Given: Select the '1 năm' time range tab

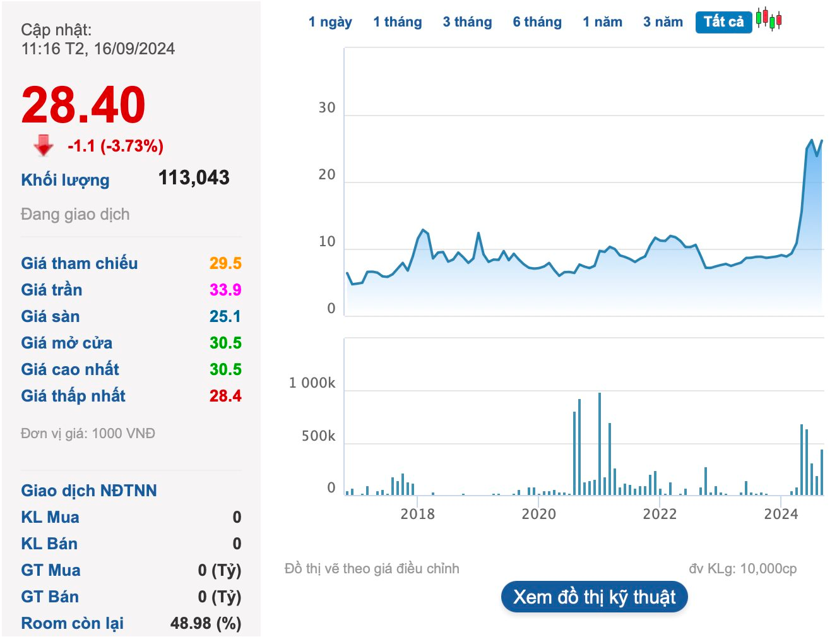Looking at the screenshot, I should coord(603,22).
